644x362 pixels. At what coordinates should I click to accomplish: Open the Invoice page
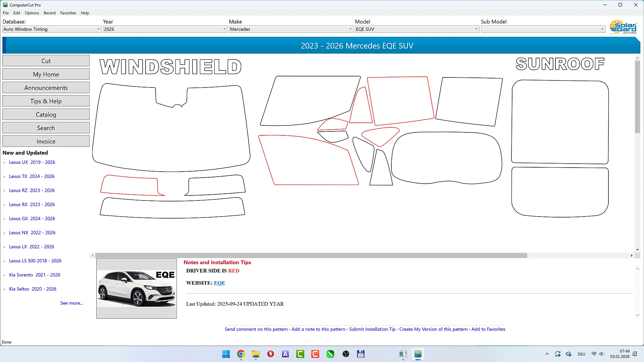point(46,141)
